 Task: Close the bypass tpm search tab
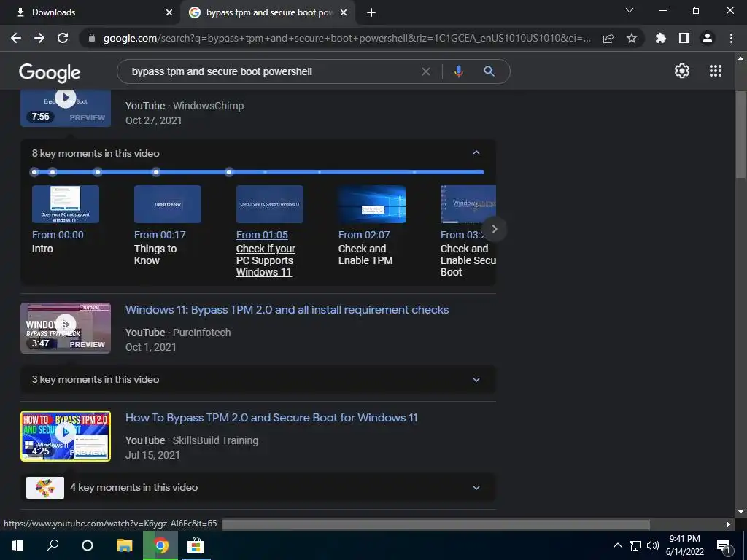344,12
